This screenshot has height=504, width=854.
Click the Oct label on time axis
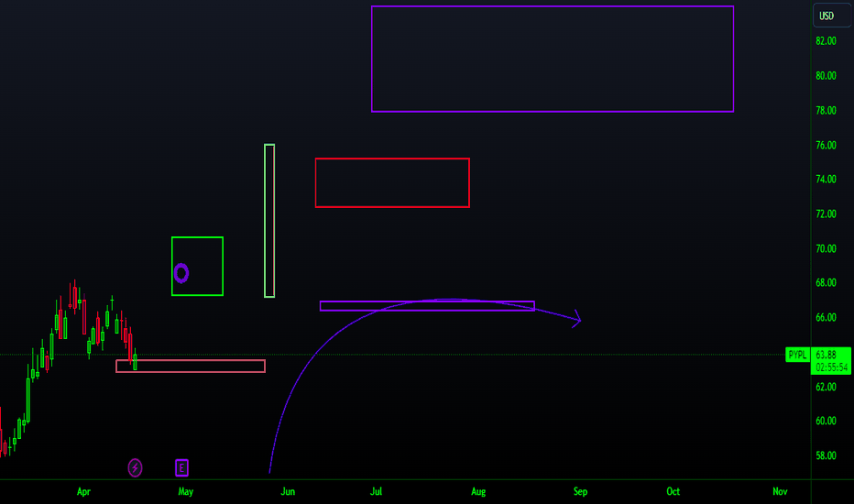click(x=673, y=491)
